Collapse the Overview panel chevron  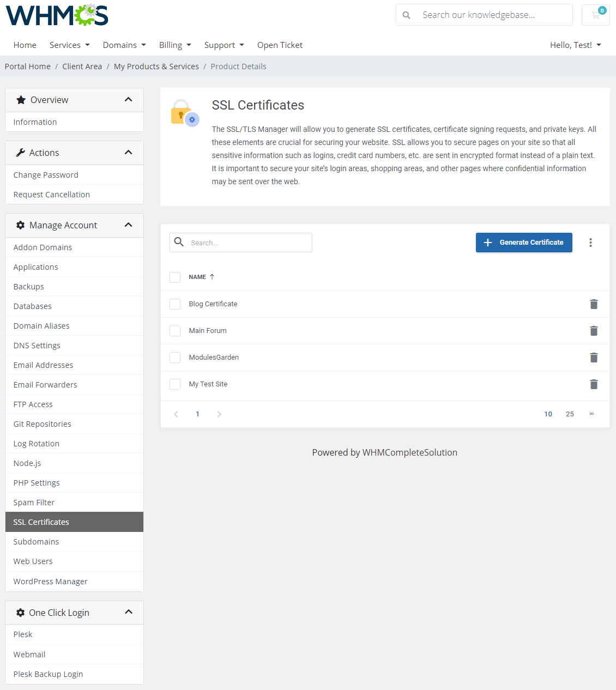129,100
